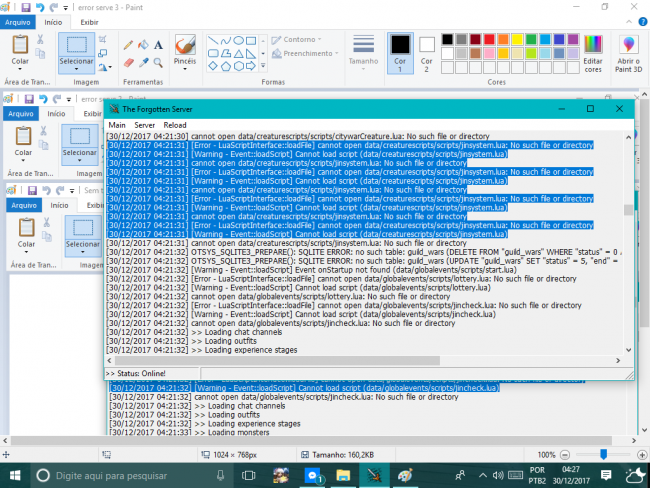Activate Cor 2 background color
Screen dimensions: 650x488
(427, 53)
